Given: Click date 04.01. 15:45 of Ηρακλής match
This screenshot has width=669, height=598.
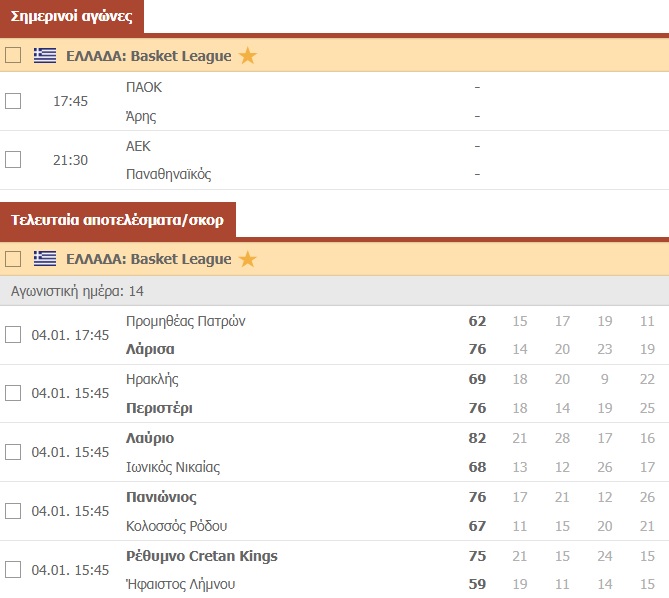Looking at the screenshot, I should [70, 393].
